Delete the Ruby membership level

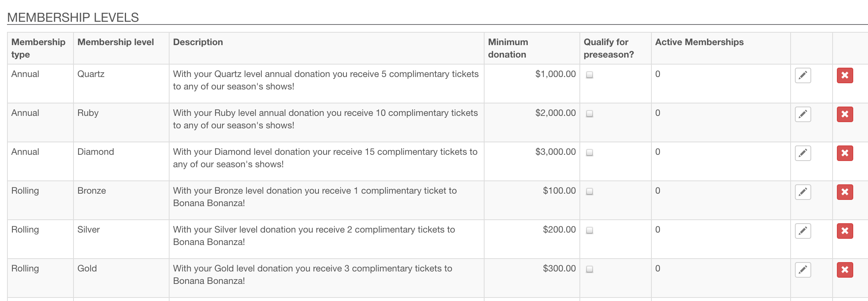845,114
